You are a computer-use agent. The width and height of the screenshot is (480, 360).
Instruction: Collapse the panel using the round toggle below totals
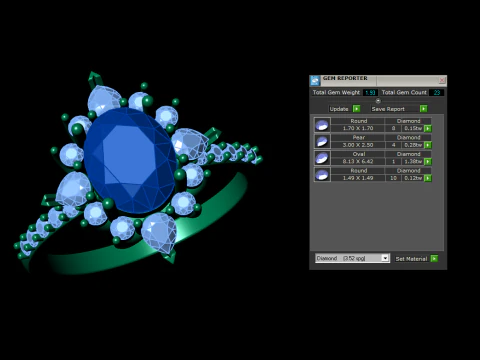pos(378,101)
